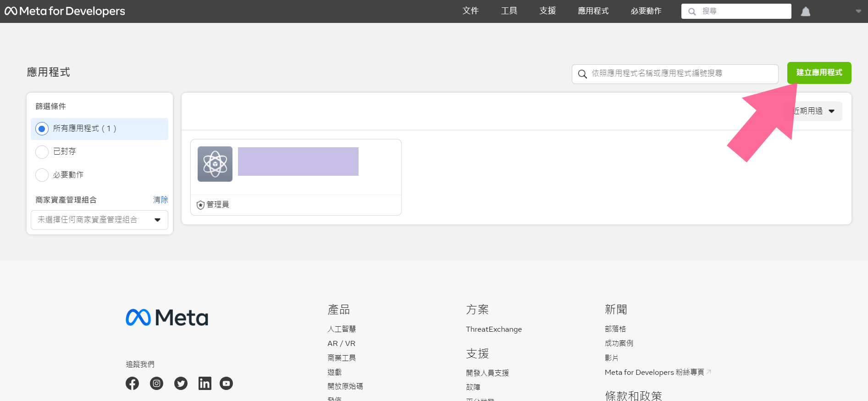Screen dimensions: 868x401
Task: Open the ThreatExchange footer link
Action: point(494,329)
